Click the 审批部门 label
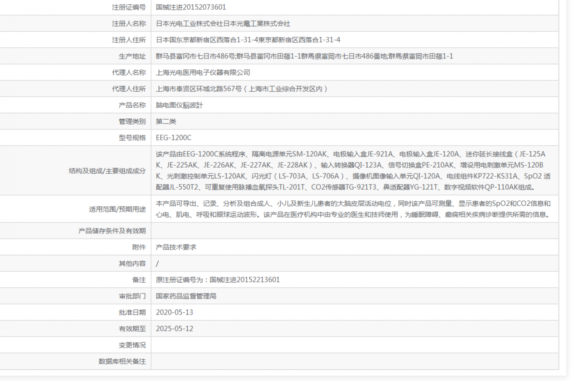The image size is (588, 381). pyautogui.click(x=132, y=296)
